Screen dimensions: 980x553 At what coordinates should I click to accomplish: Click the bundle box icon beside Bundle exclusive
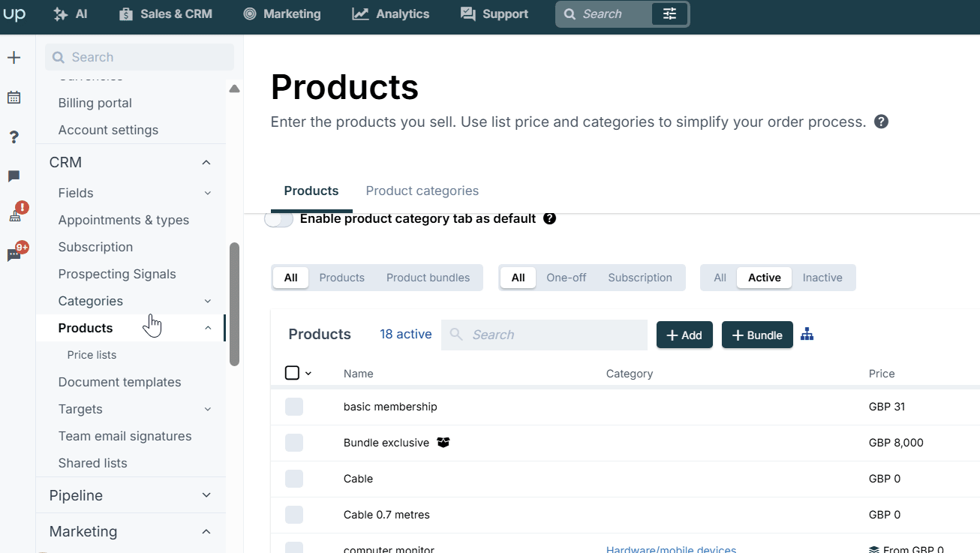443,443
